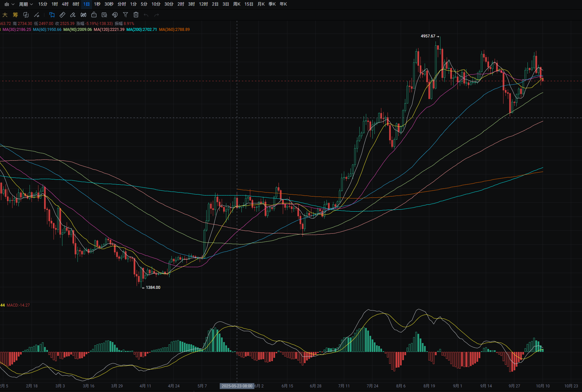The image size is (582, 392).
Task: Expand the trend line drawing tool
Action: tap(37, 15)
